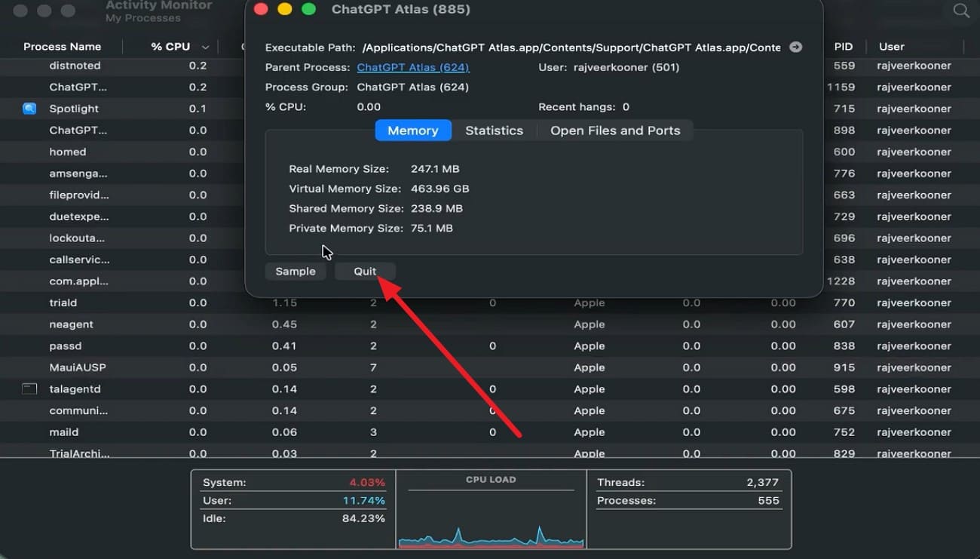Open the ChatGPT Atlas (624) parent process link
Image resolution: width=980 pixels, height=559 pixels.
click(x=412, y=67)
